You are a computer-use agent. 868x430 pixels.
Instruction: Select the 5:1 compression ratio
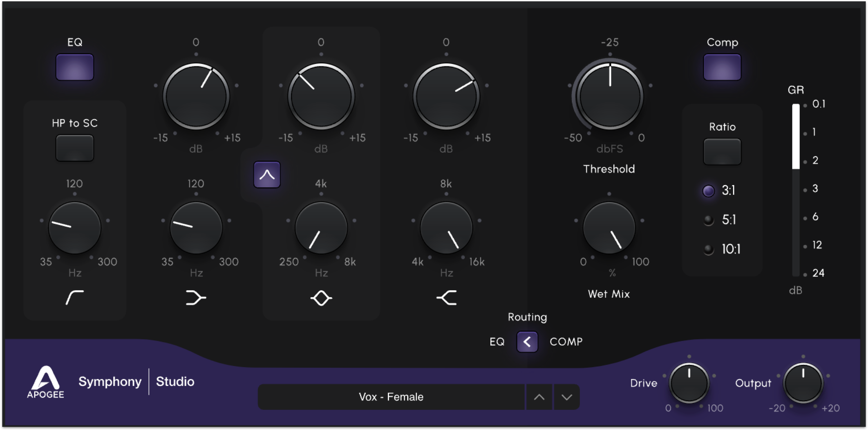coord(719,220)
